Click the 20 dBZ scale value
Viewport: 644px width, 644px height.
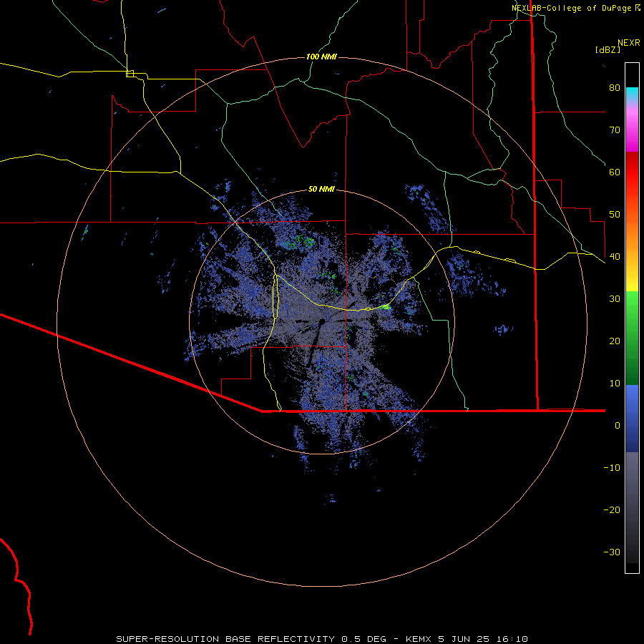pyautogui.click(x=615, y=341)
